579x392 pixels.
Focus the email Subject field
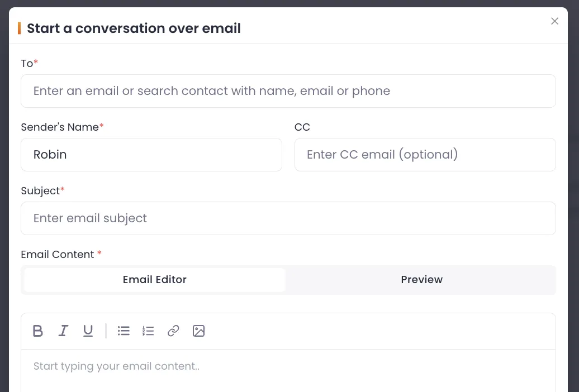288,218
